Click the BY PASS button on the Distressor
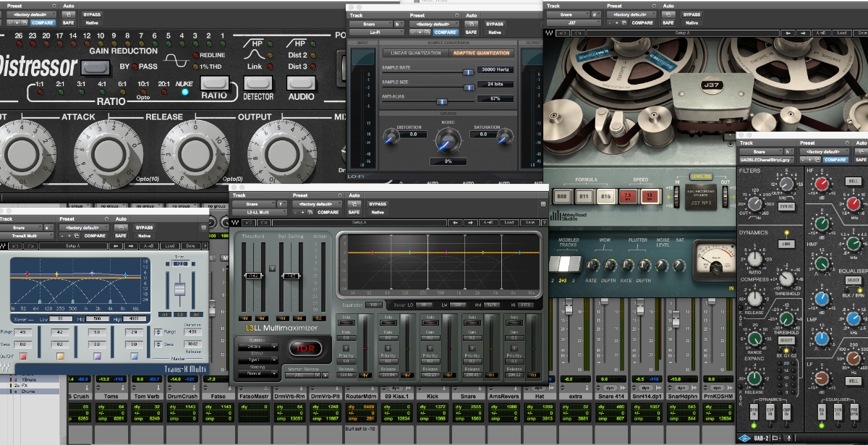The image size is (868, 445). click(95, 67)
